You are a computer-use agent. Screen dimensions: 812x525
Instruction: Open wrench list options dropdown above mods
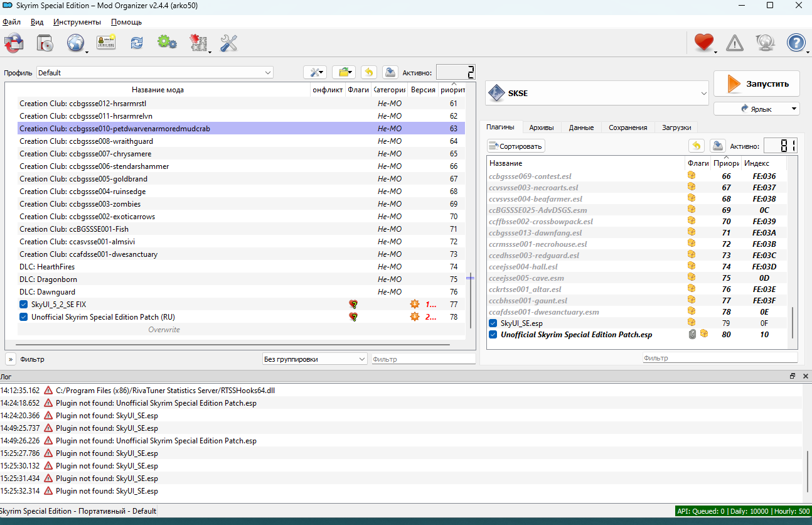click(315, 72)
